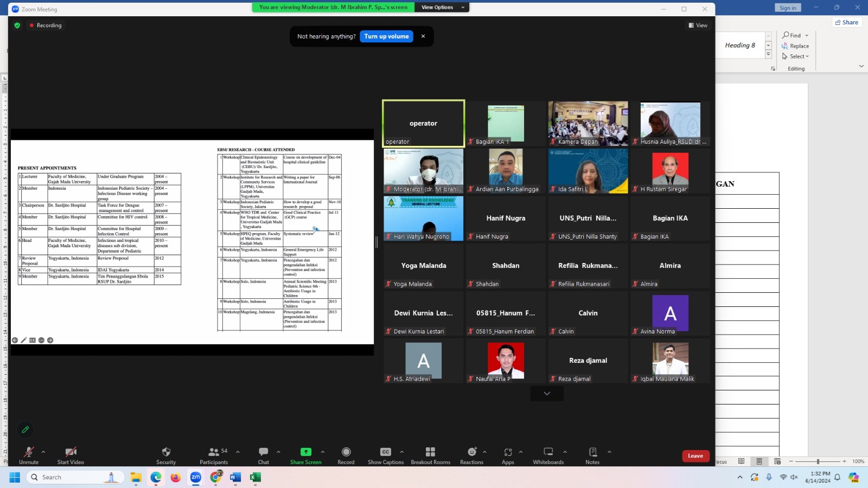Open the Zoom View layout menu

click(x=698, y=25)
